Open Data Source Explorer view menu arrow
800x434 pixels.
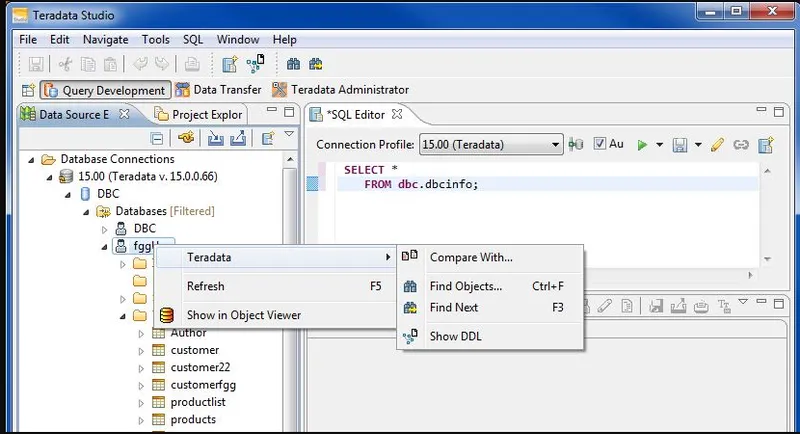[x=289, y=134]
